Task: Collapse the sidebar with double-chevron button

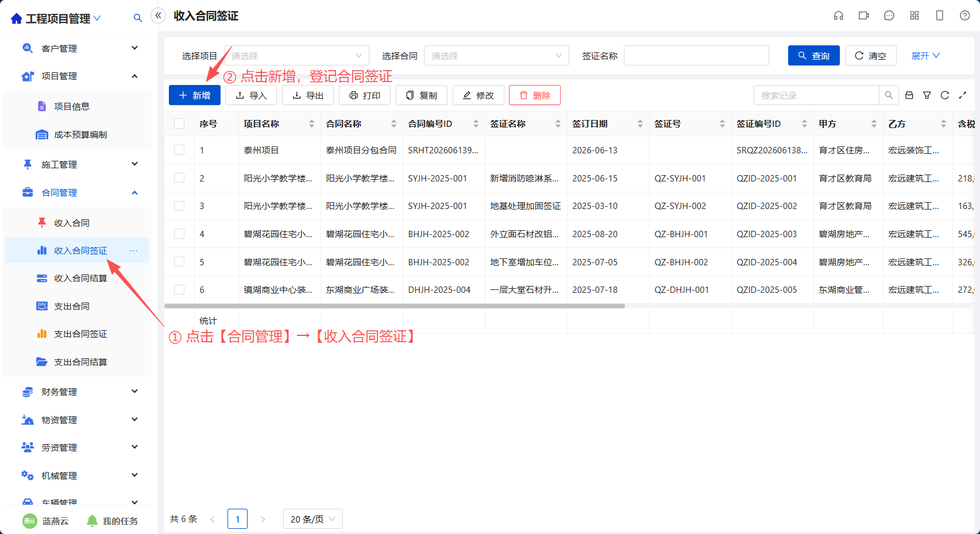Action: (159, 16)
